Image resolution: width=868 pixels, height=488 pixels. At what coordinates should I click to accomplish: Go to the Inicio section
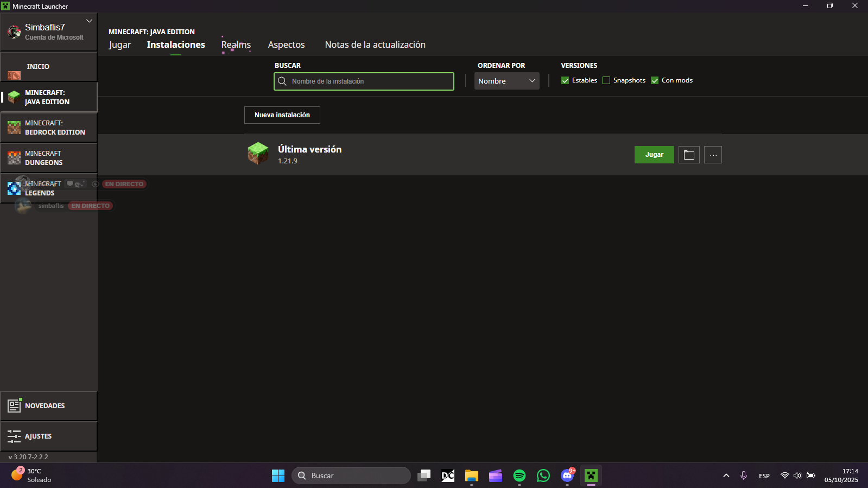point(49,67)
